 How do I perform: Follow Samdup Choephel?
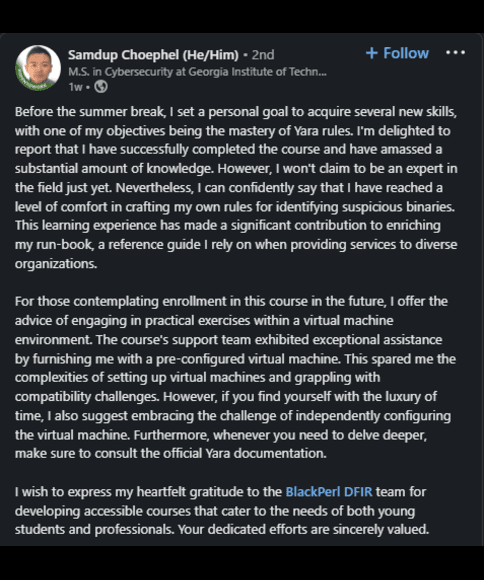point(397,53)
